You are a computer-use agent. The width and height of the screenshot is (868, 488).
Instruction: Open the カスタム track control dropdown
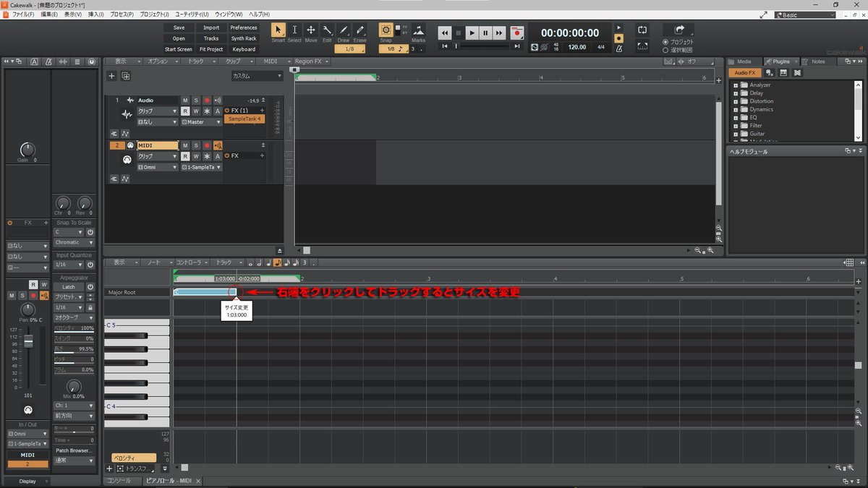tap(258, 76)
